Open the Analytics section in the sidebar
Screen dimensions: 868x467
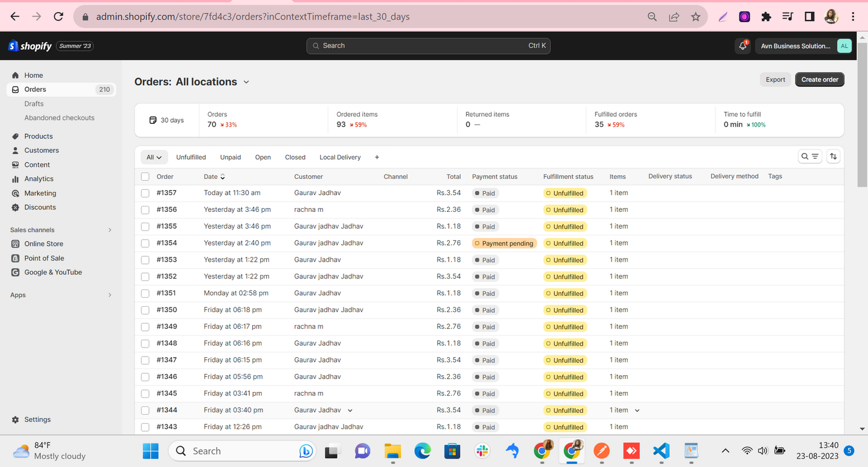(38, 179)
